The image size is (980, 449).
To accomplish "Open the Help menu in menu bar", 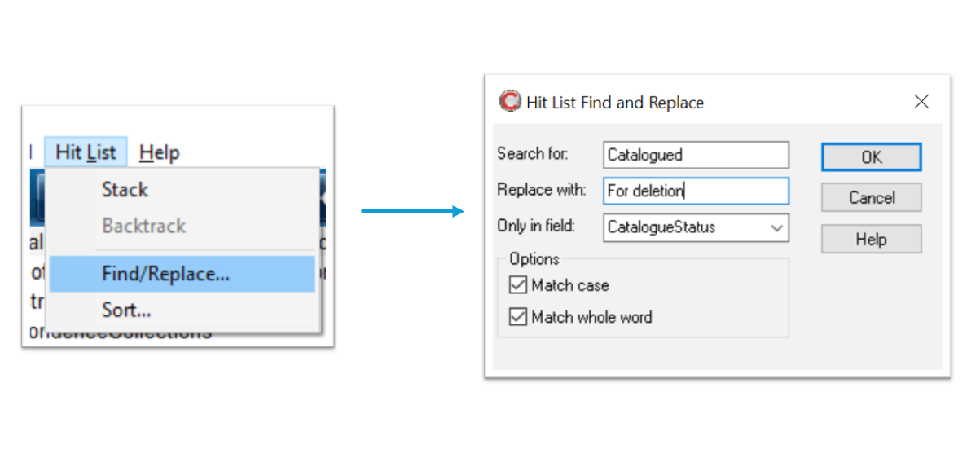I will [x=159, y=152].
